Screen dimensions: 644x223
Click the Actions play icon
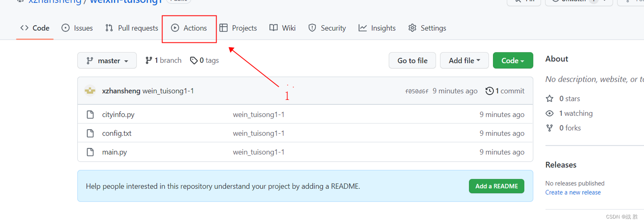pos(175,28)
